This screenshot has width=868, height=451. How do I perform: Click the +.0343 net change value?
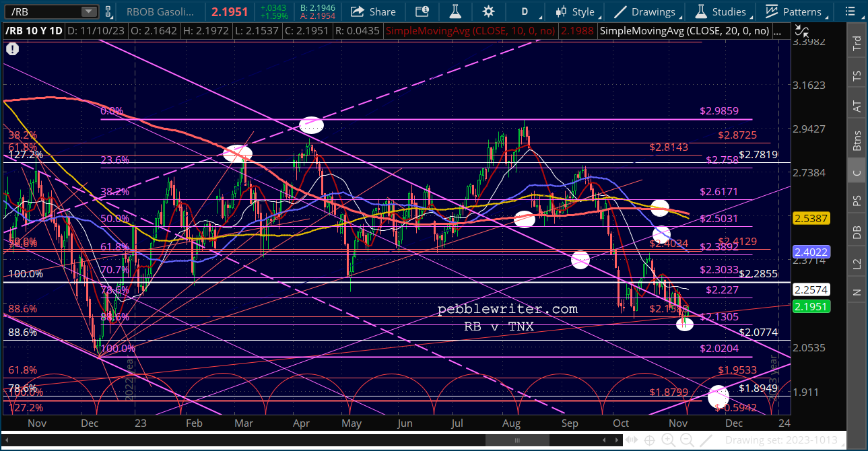pos(275,7)
